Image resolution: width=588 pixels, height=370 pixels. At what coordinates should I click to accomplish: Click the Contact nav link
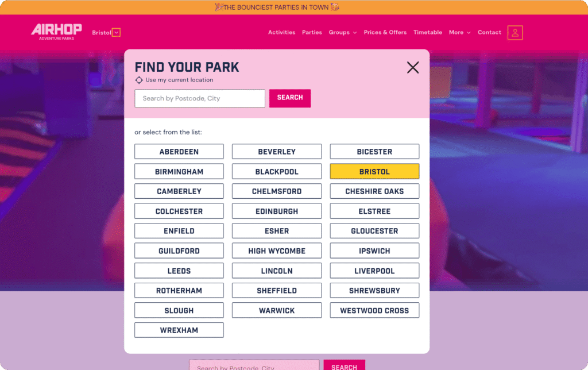[489, 33]
